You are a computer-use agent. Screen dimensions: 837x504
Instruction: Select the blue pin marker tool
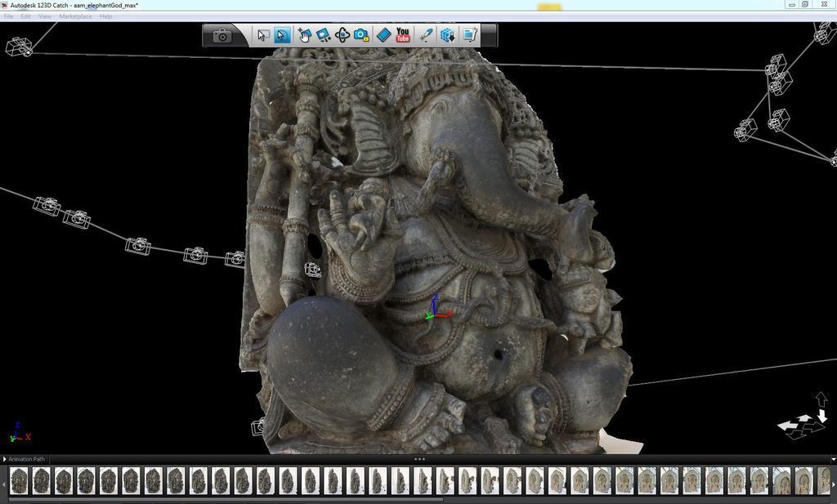tap(425, 35)
